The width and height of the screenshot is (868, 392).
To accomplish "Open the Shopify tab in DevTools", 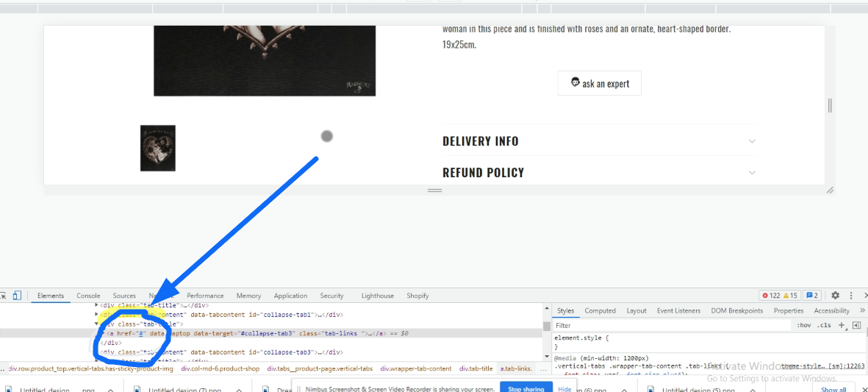I will [417, 296].
